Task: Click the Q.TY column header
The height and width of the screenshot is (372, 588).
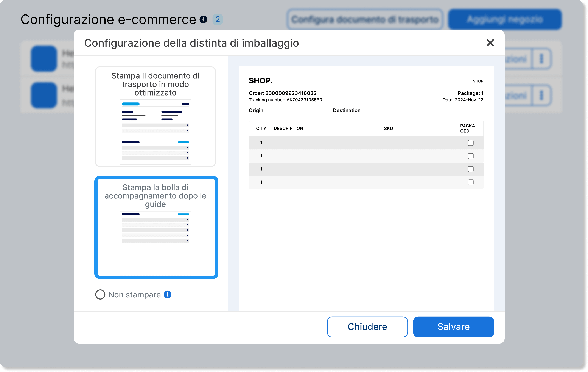Action: (x=261, y=128)
